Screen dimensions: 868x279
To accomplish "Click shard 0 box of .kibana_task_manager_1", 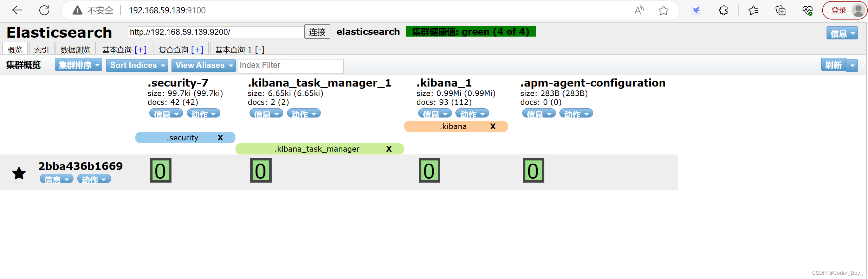I will [x=261, y=170].
